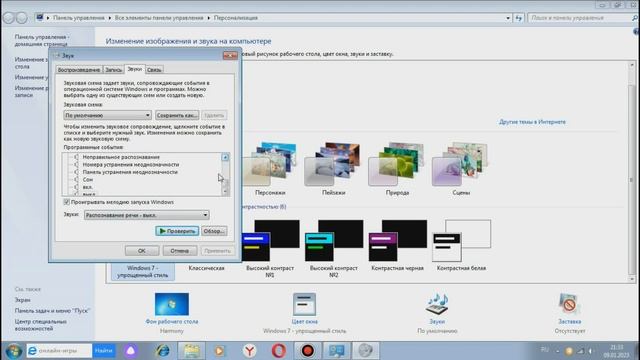Screen dimensions: 640x360
Task: Select the Personalization window taskbar icon
Action: (x=337, y=351)
